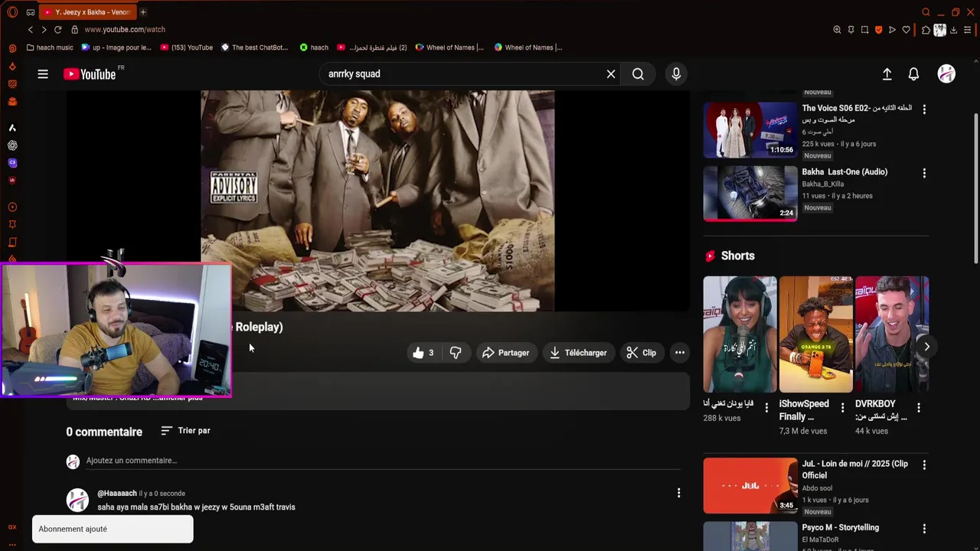Screen dimensions: 980x551
Task: Toggle the ad blocker shield
Action: [x=878, y=30]
